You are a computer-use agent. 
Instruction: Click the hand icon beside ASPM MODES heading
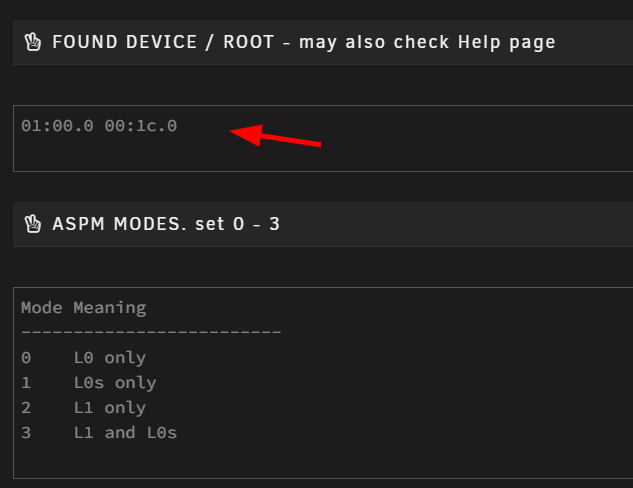click(33, 224)
